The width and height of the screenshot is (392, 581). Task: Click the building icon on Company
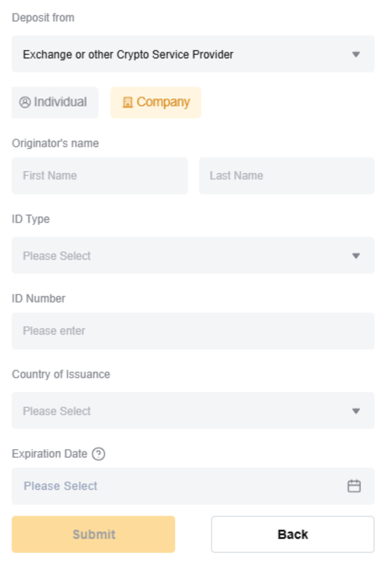tap(127, 103)
